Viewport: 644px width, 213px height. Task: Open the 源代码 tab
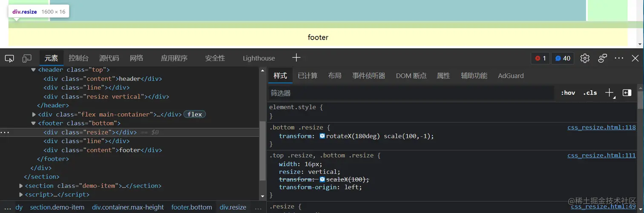109,58
